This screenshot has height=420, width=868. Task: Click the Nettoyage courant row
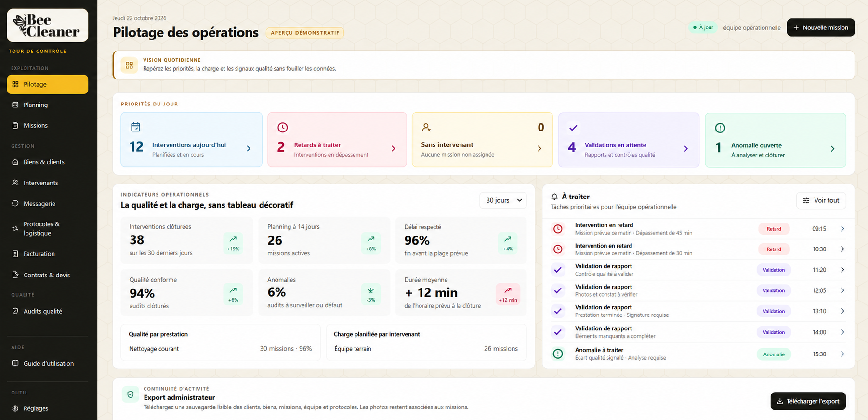pyautogui.click(x=220, y=349)
